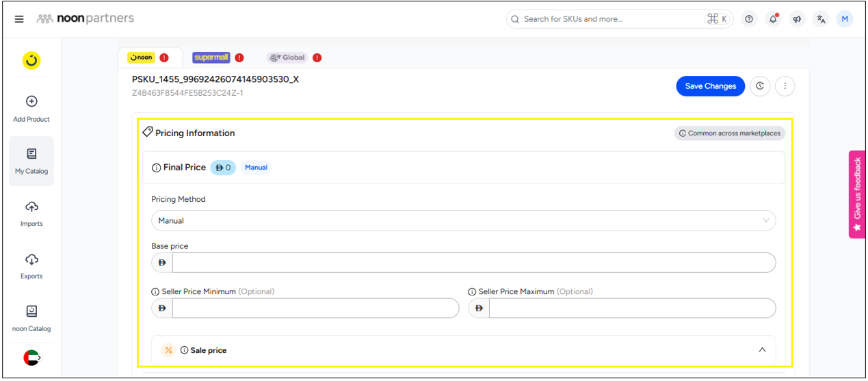Image resolution: width=868 pixels, height=381 pixels.
Task: Click the announcements megaphone icon
Action: pos(797,19)
